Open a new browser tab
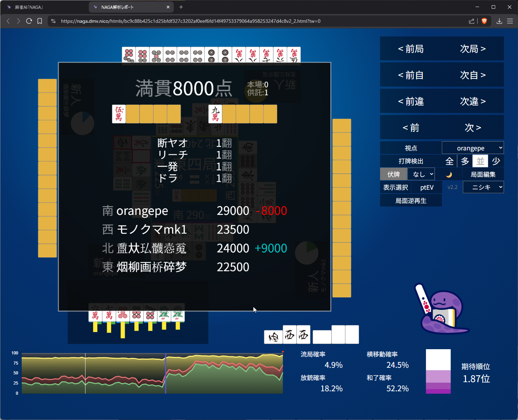The width and height of the screenshot is (518, 420). 181,7
